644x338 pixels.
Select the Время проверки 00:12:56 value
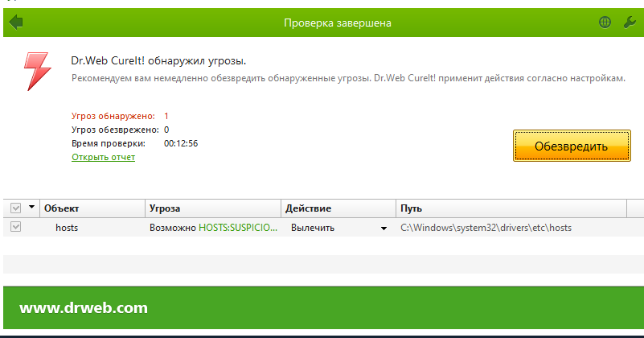pyautogui.click(x=181, y=143)
